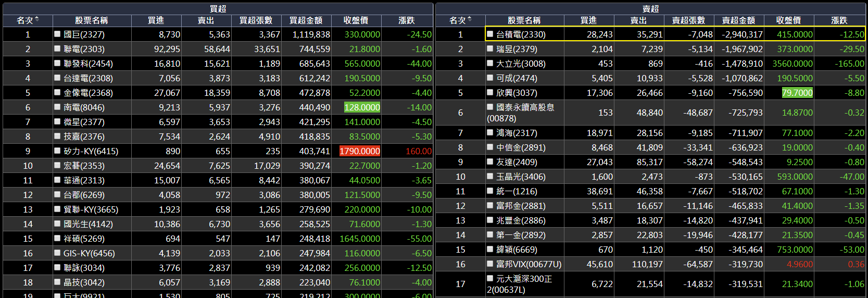Select the 買超 panel title
Screen dimensions: 868x298
pyautogui.click(x=218, y=9)
